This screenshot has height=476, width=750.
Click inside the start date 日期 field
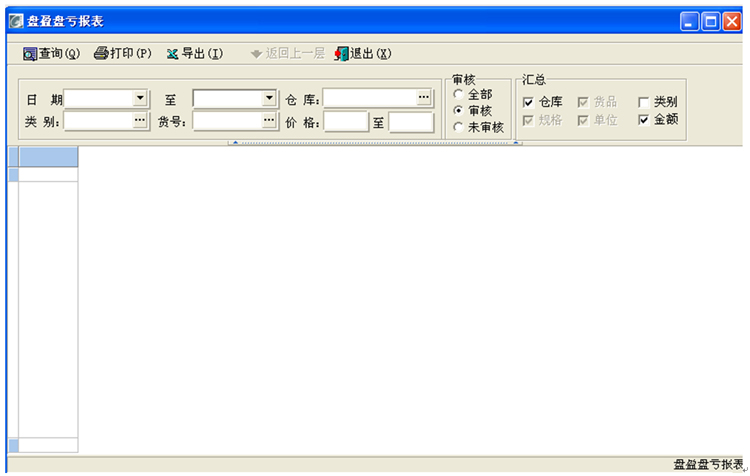pyautogui.click(x=99, y=99)
